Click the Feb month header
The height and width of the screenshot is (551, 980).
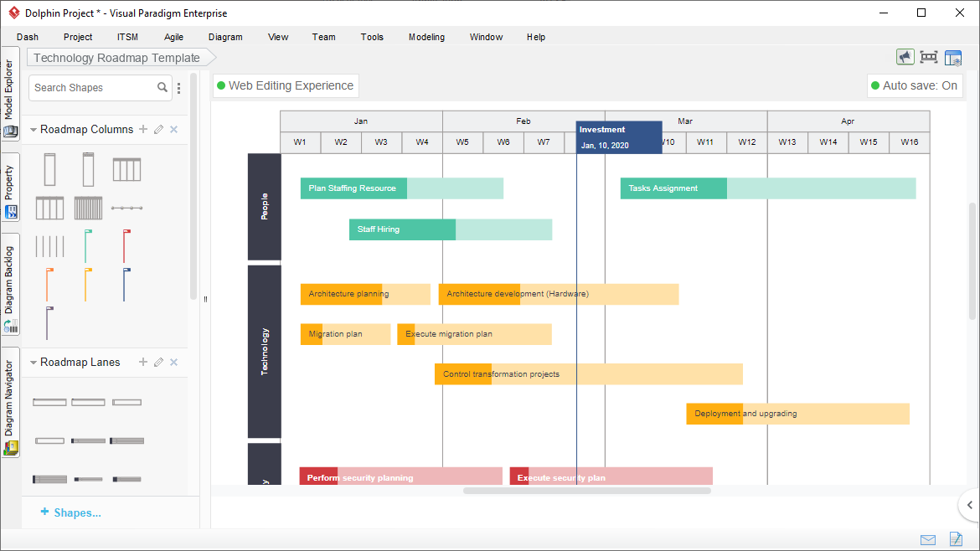pos(524,121)
